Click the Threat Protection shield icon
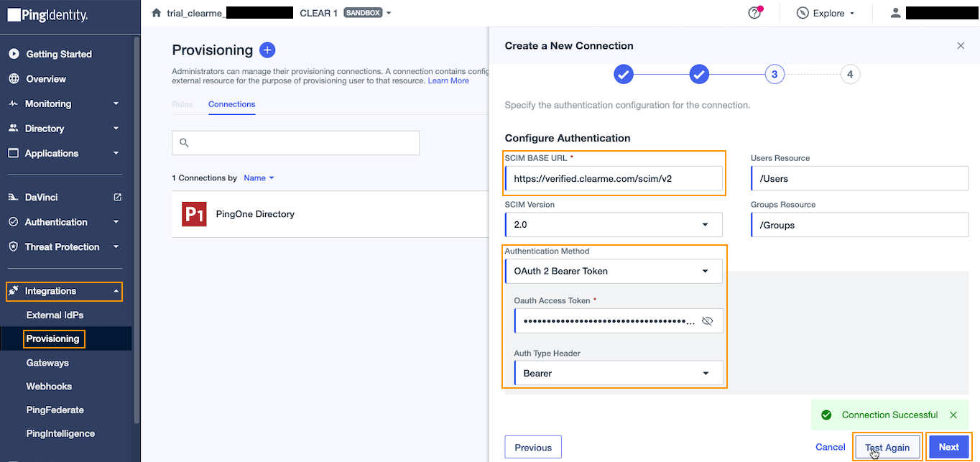Image resolution: width=980 pixels, height=462 pixels. click(x=13, y=246)
